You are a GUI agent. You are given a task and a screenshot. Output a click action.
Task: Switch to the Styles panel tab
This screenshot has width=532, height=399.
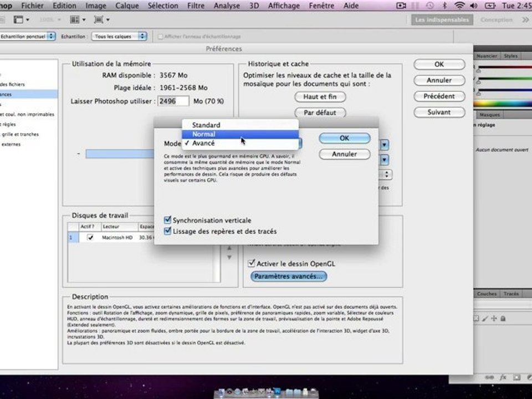click(510, 56)
